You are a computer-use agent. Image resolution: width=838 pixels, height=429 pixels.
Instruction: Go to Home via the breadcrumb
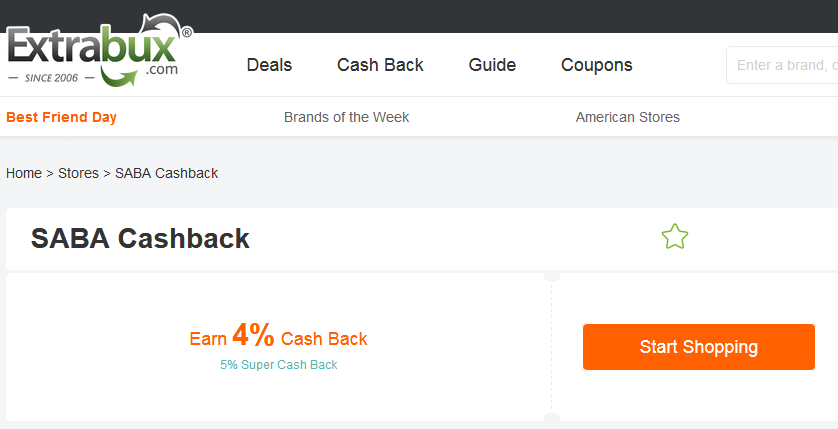[x=24, y=173]
